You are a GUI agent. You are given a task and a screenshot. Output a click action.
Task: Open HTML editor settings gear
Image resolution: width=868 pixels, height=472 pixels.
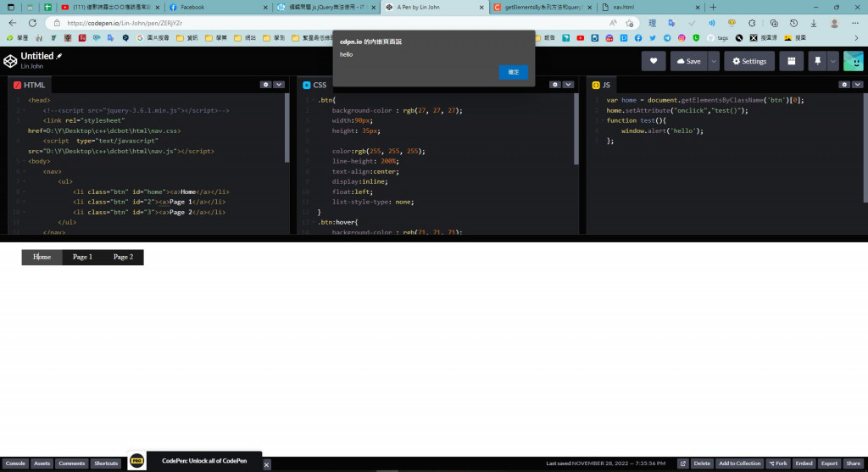[x=265, y=85]
